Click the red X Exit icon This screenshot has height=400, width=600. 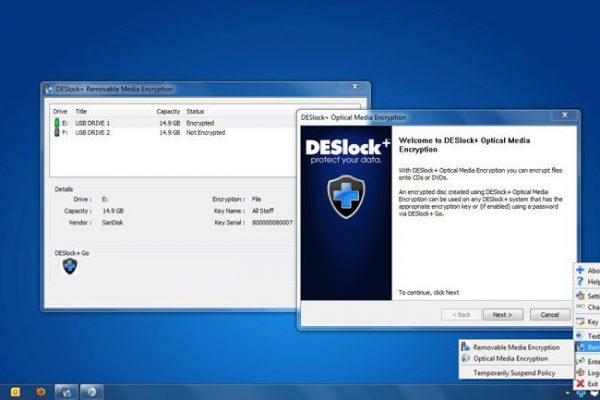[581, 384]
